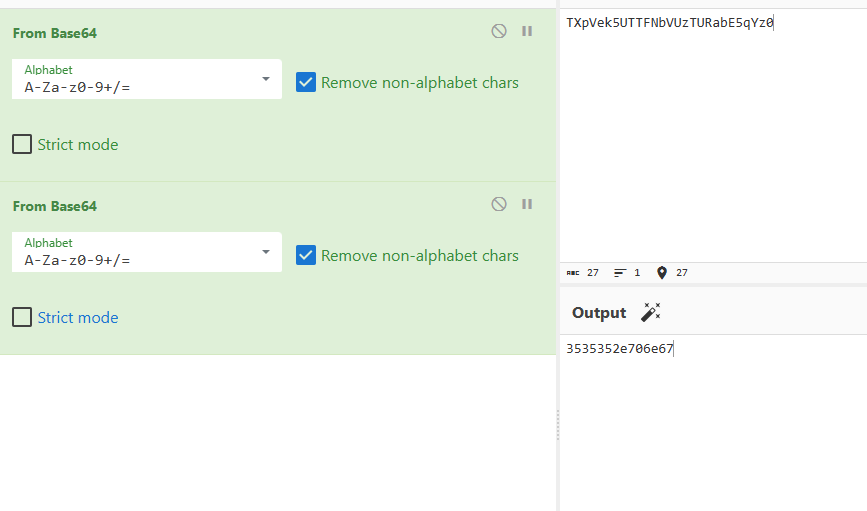Uncheck Remove non-alphabet chars in first operation

(306, 83)
